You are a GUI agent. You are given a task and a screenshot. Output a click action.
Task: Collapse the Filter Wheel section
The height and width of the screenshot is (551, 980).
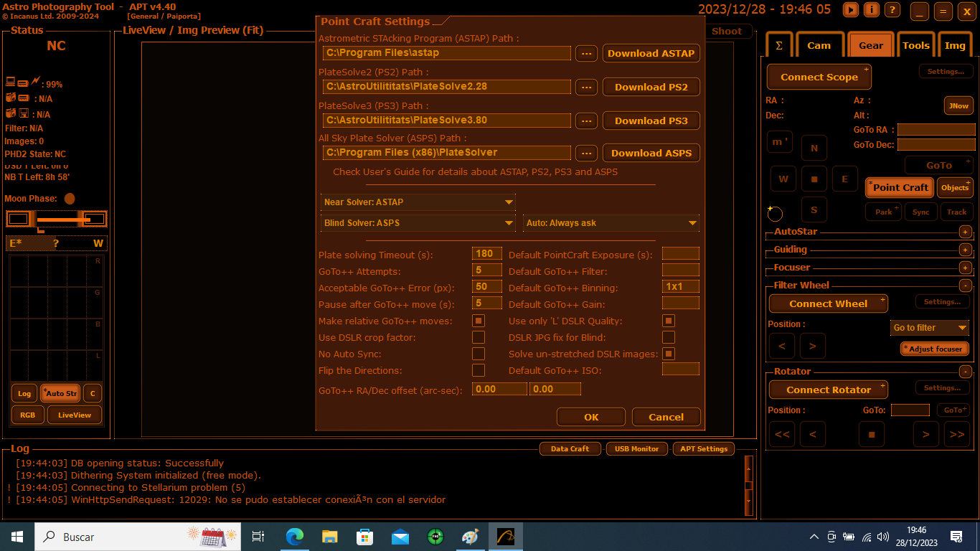tap(966, 286)
